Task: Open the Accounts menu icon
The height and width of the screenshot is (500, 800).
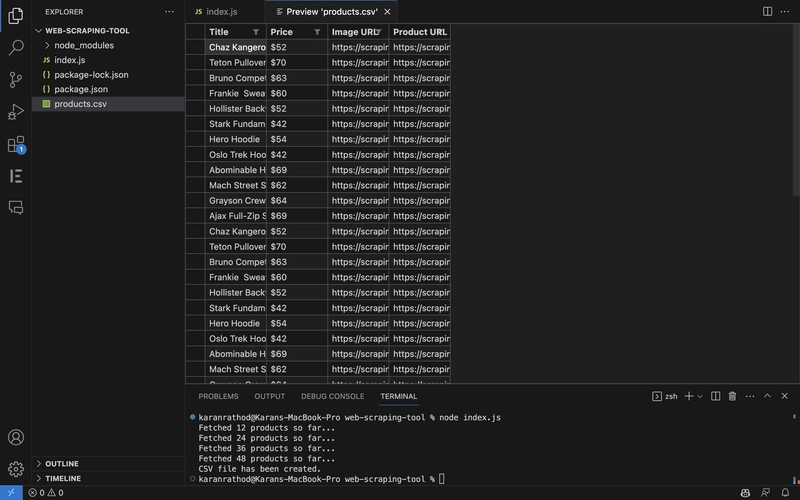Action: pos(16,438)
